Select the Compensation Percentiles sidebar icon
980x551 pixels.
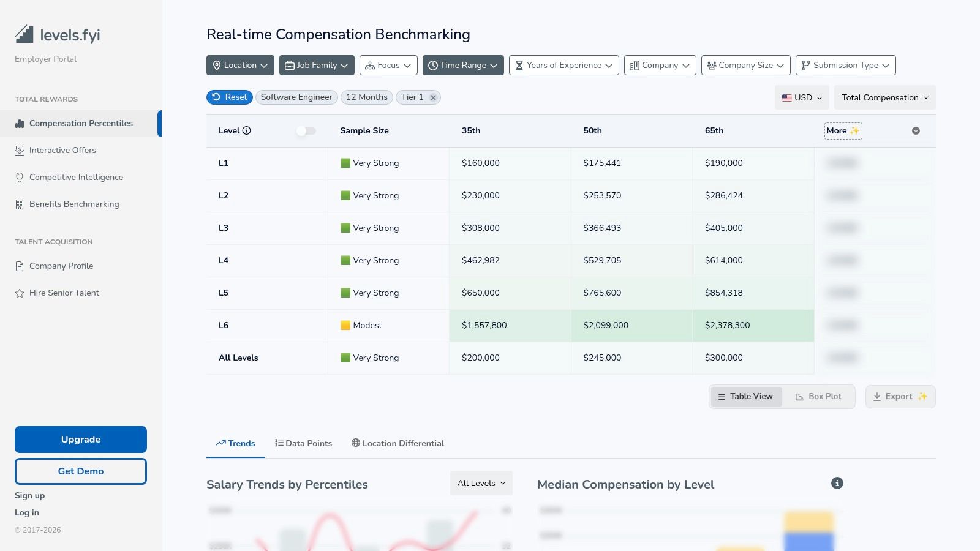(x=20, y=123)
